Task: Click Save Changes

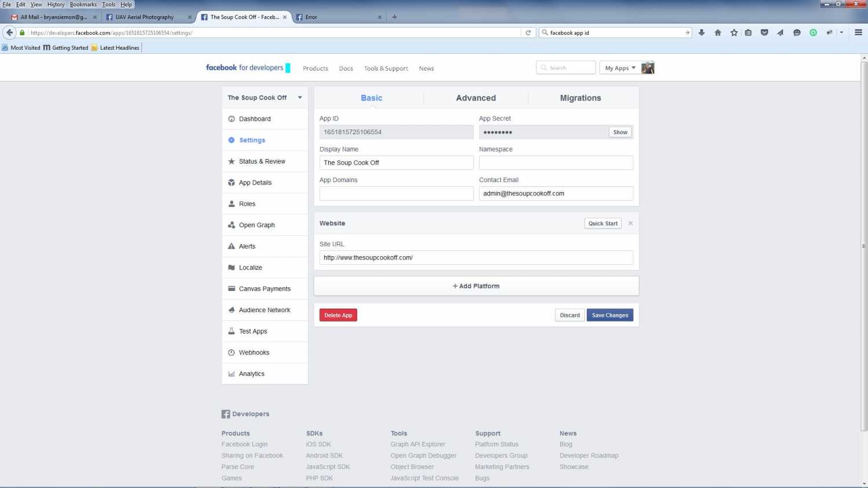Action: (x=610, y=315)
